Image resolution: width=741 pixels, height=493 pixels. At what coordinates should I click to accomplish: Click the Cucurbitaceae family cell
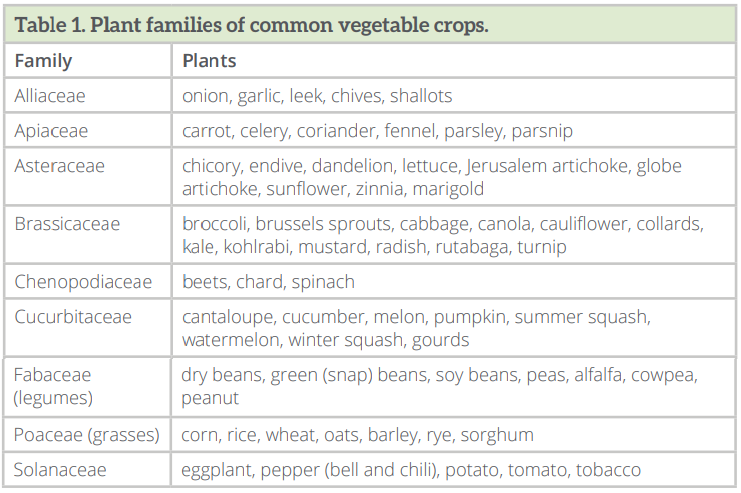(x=73, y=316)
